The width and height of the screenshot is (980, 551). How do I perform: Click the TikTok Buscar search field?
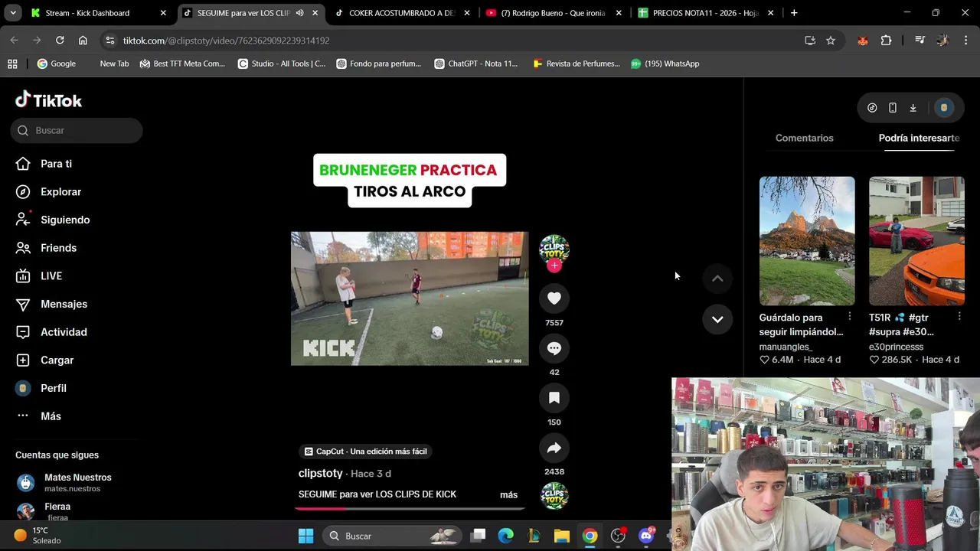coord(77,130)
